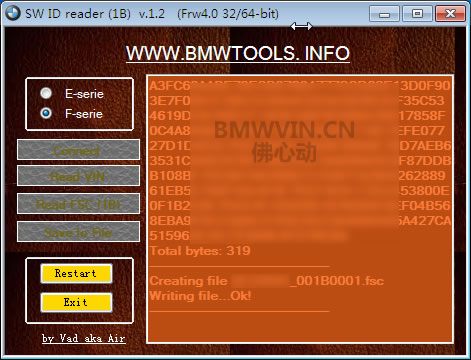Click the E-serie label text
The height and width of the screenshot is (360, 471).
tap(84, 94)
